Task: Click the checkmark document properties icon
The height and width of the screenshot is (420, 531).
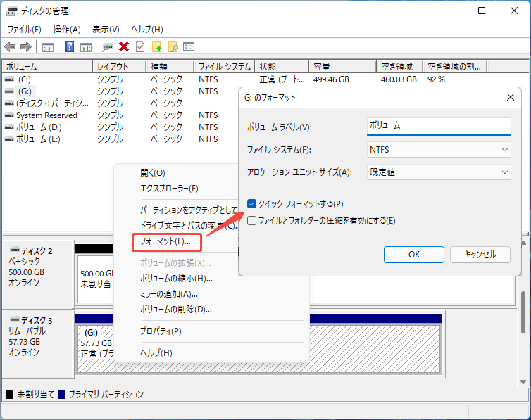Action: (x=140, y=46)
